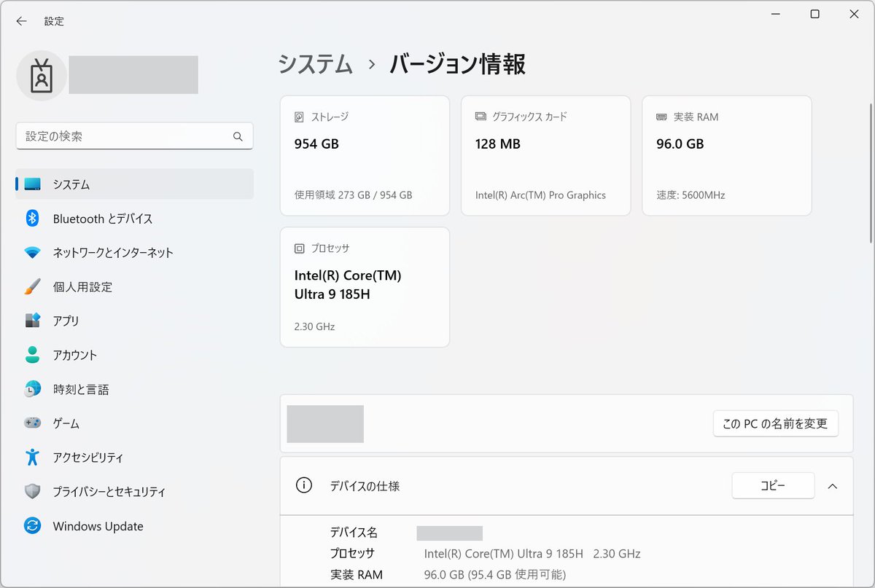
Task: Select 時刻と言語 in the sidebar
Action: [x=134, y=389]
